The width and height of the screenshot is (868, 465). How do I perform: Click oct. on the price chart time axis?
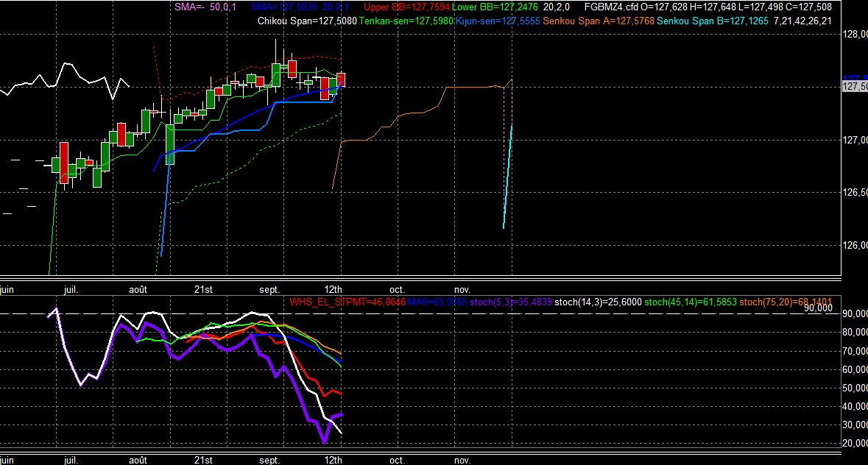coord(397,290)
